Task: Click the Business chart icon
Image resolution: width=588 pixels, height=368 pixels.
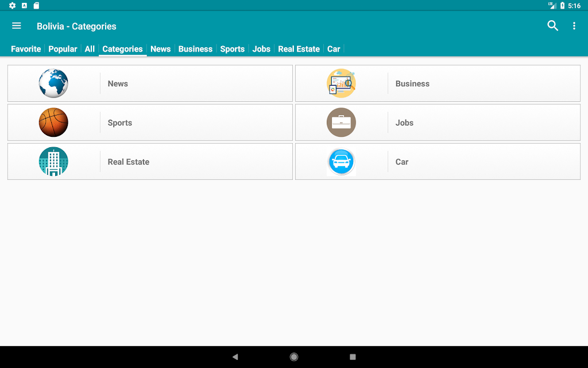Action: [341, 83]
